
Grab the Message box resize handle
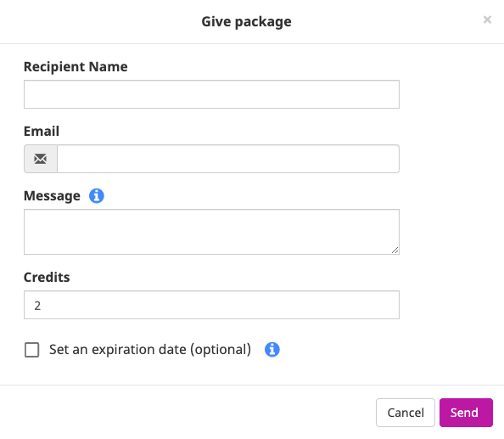tap(395, 250)
